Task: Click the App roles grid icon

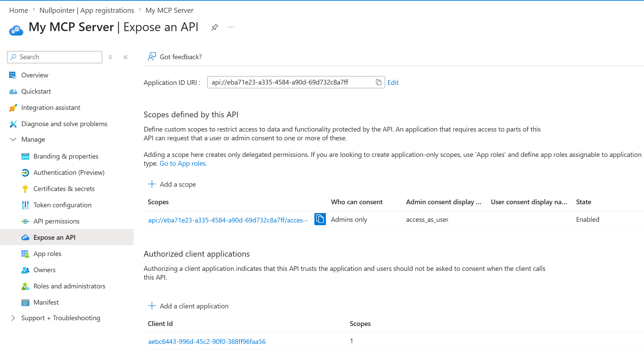Action: pos(25,254)
